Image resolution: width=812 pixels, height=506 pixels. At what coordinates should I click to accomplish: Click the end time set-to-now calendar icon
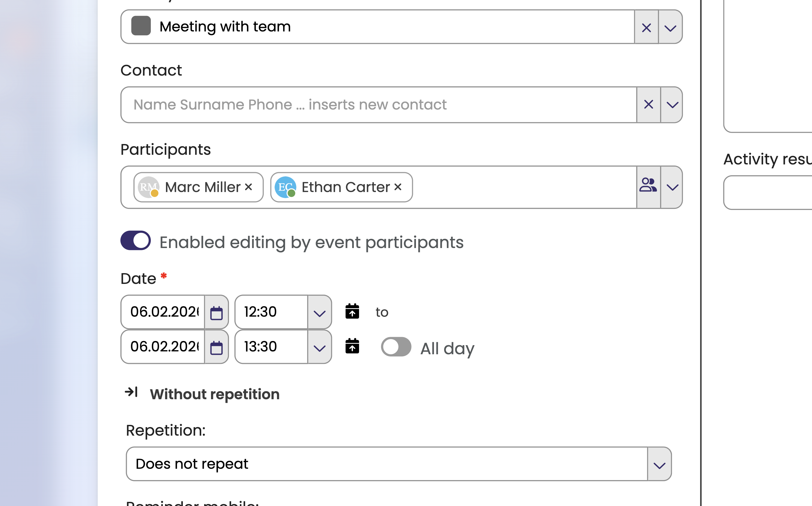click(x=352, y=346)
